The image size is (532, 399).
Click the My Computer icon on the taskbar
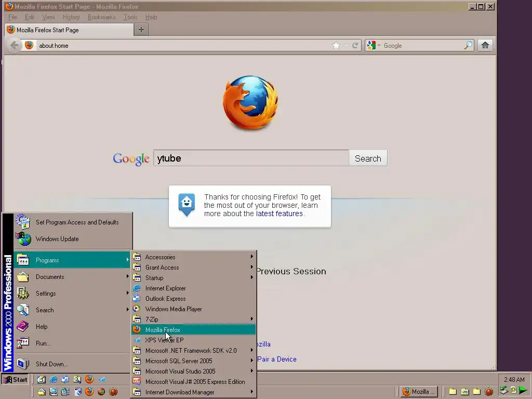coord(54,392)
